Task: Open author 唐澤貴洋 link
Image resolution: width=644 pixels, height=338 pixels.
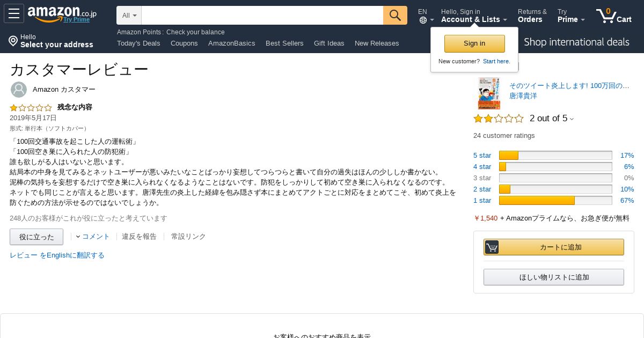Action: coord(523,96)
